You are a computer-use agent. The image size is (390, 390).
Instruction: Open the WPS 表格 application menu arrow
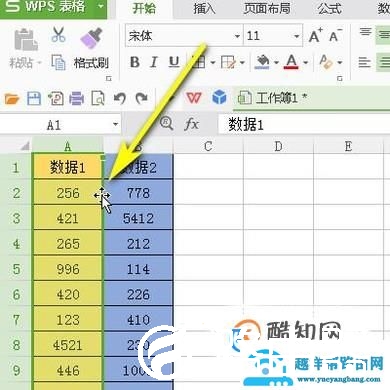click(x=100, y=7)
